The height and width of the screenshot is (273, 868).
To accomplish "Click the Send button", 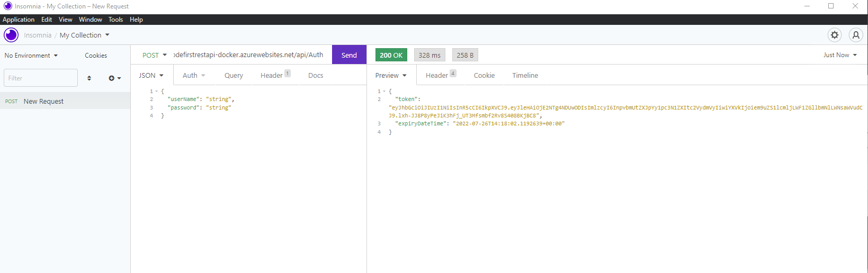I will [349, 55].
